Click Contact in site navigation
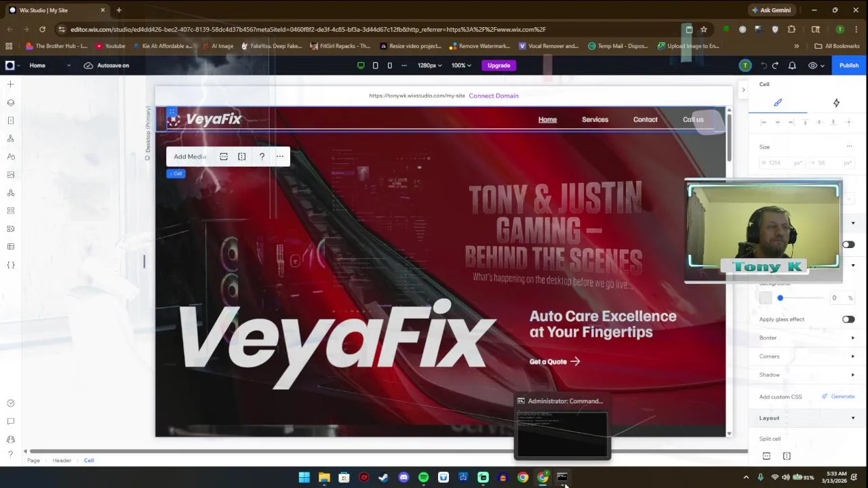Screen dimensions: 868x488 (x=645, y=119)
